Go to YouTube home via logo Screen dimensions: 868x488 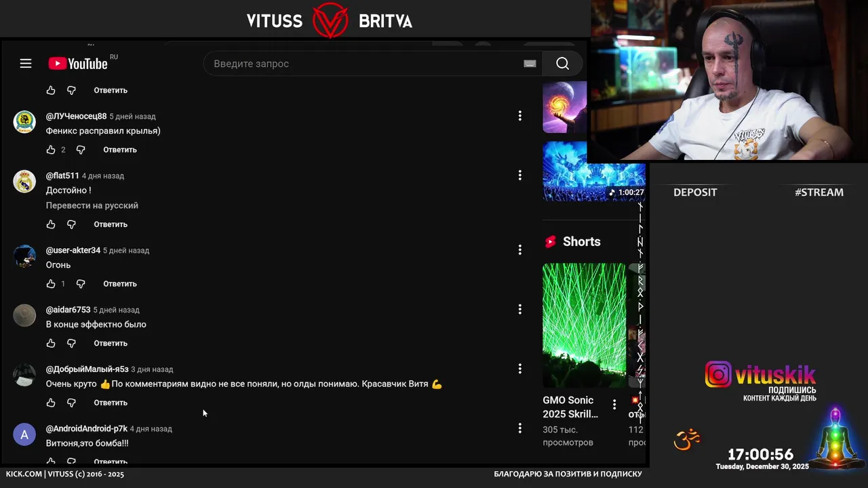point(78,64)
